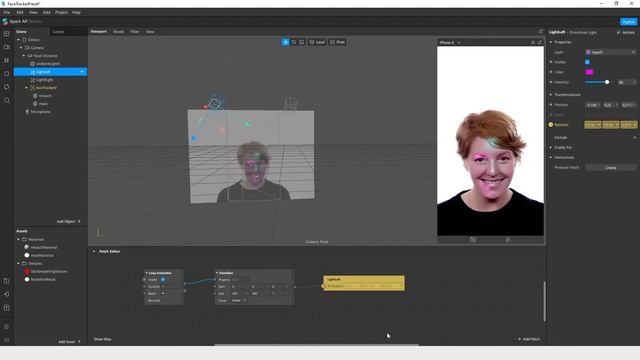This screenshot has height=360, width=640.
Task: Collapse the Camera node in scene tree
Action: (x=21, y=48)
